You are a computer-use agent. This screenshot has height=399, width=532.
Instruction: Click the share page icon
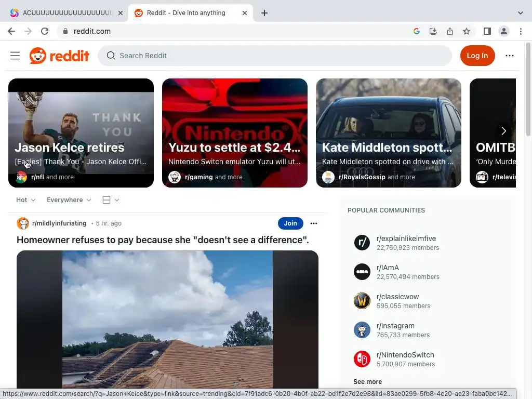[450, 31]
